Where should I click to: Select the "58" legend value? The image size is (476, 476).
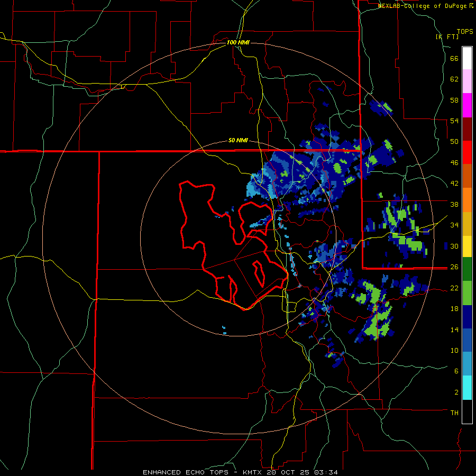pos(454,100)
